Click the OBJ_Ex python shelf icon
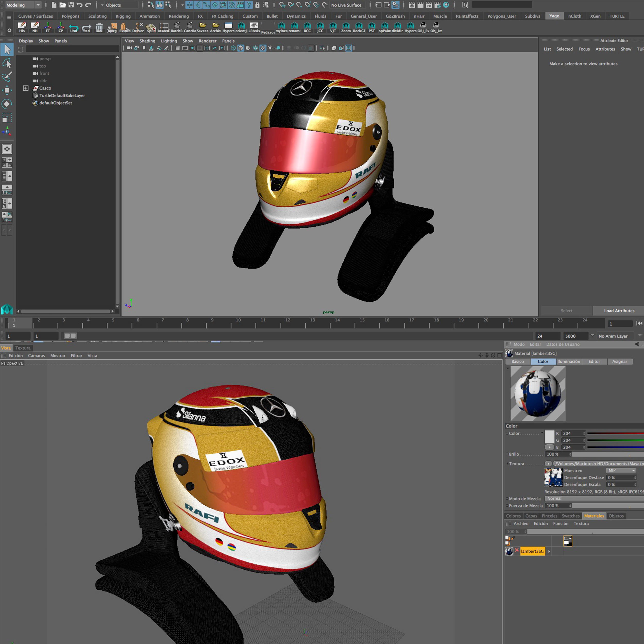 point(423,27)
